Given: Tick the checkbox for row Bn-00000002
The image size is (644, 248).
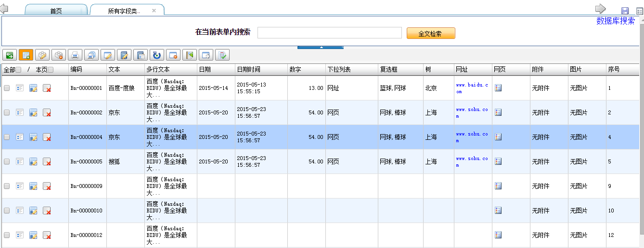Looking at the screenshot, I should (7, 112).
